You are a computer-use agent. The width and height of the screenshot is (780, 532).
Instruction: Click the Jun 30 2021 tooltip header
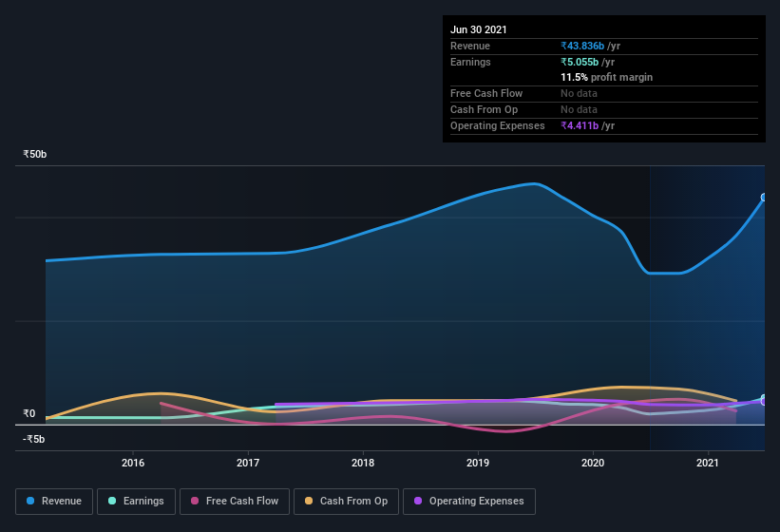point(479,29)
